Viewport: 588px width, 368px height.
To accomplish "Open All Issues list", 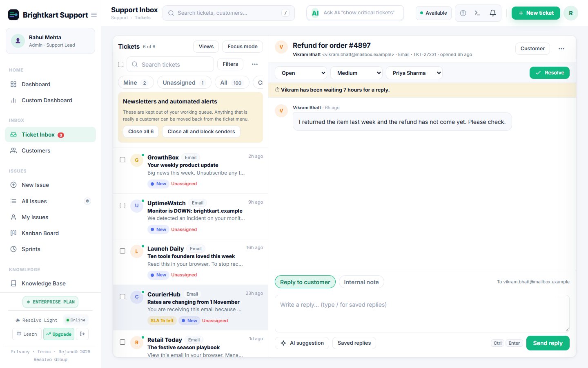I will pyautogui.click(x=50, y=201).
